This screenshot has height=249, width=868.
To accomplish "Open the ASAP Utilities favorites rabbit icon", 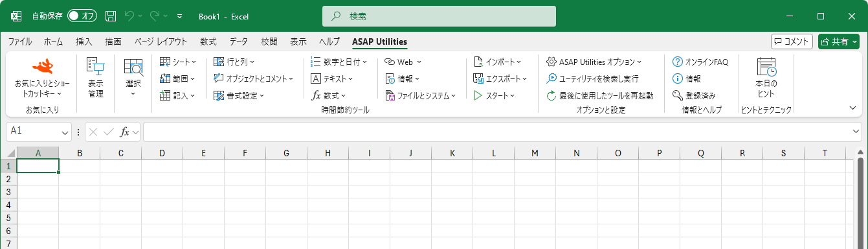I will pyautogui.click(x=43, y=66).
